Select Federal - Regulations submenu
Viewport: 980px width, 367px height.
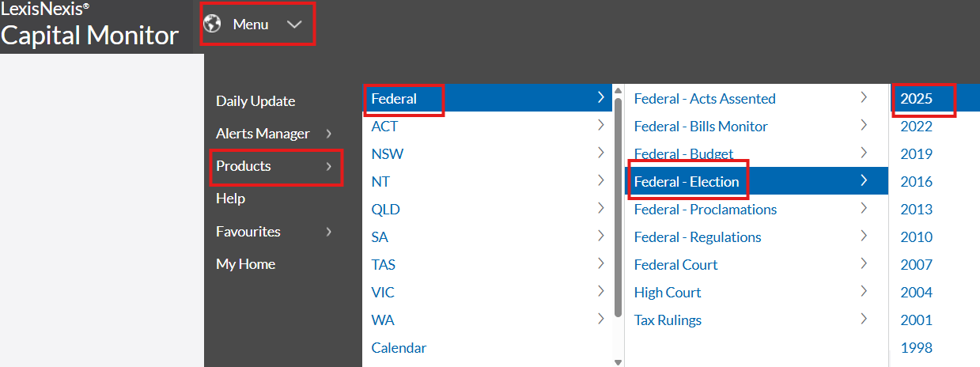pos(698,237)
